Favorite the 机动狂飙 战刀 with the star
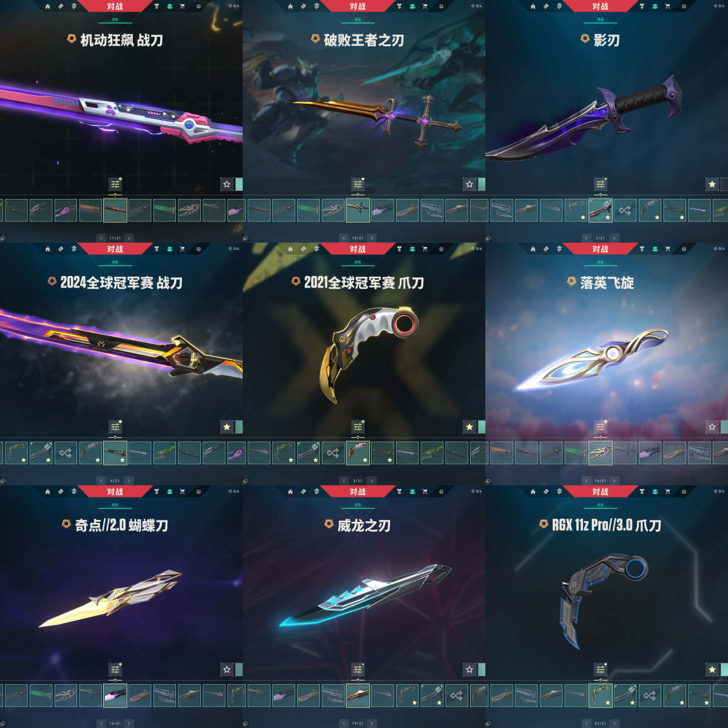 click(227, 184)
